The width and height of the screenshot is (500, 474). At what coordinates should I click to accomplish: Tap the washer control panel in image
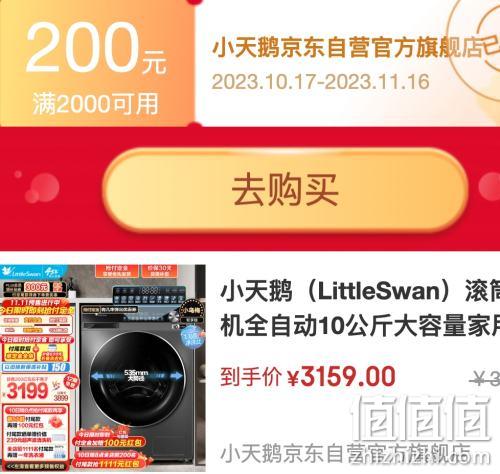pyautogui.click(x=149, y=295)
